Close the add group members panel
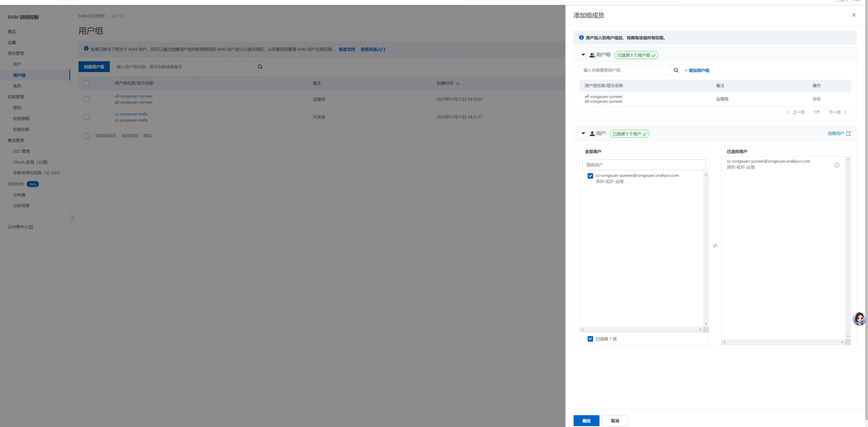This screenshot has width=868, height=427. click(854, 15)
